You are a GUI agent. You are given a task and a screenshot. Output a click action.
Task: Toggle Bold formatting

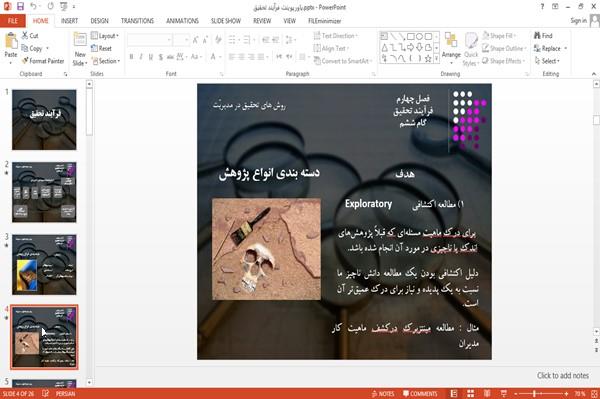(x=131, y=57)
